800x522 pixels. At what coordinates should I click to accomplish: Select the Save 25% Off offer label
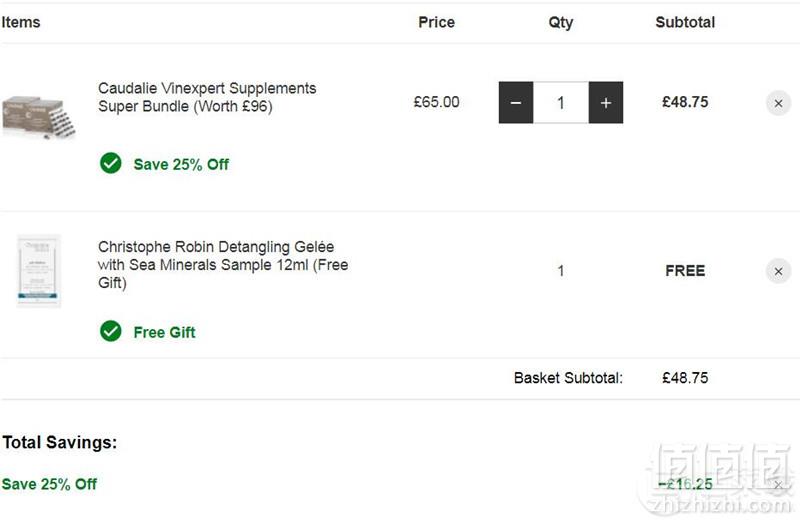coord(181,164)
